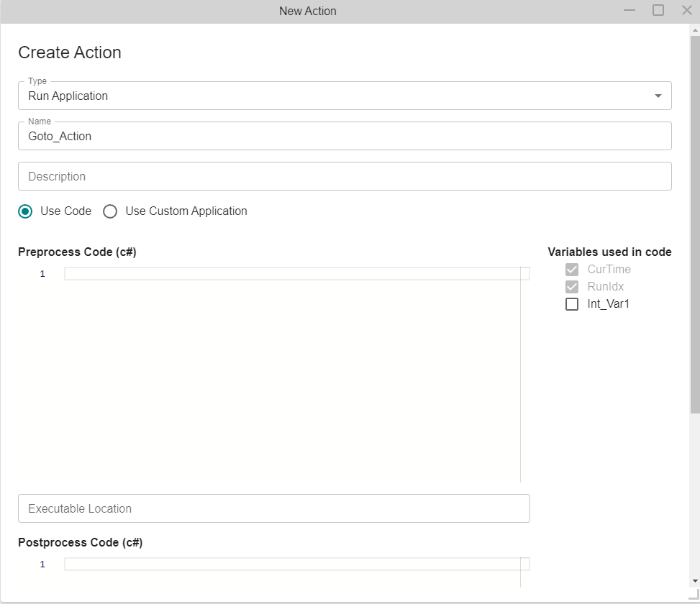Minimize the New Action window
This screenshot has height=604, width=700.
(629, 10)
